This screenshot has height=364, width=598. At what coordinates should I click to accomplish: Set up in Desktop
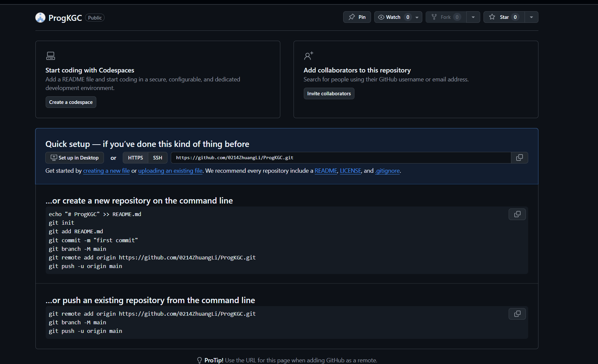[74, 158]
